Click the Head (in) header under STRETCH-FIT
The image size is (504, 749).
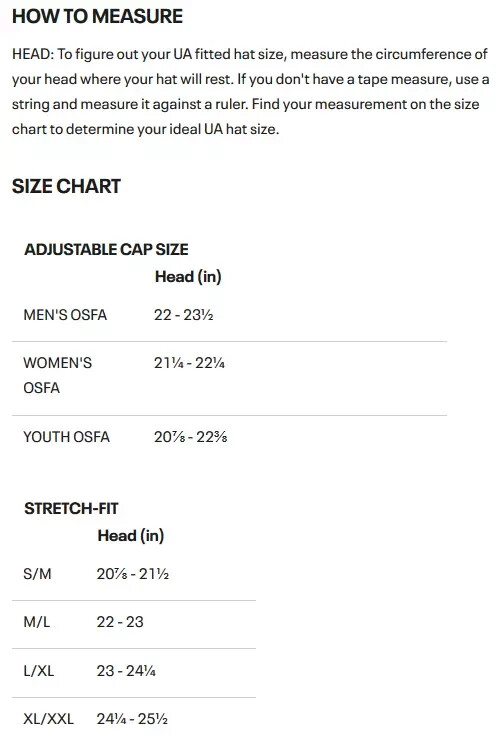tap(131, 535)
